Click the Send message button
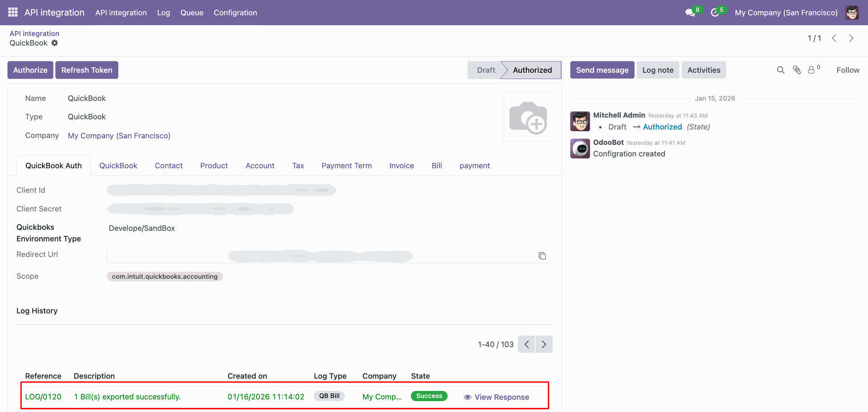 click(x=602, y=70)
